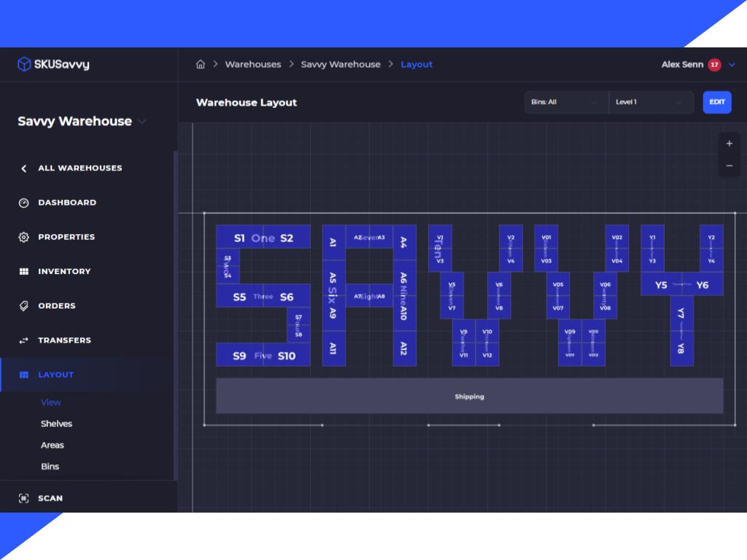
Task: Select the Shipping area on layout
Action: click(x=469, y=397)
